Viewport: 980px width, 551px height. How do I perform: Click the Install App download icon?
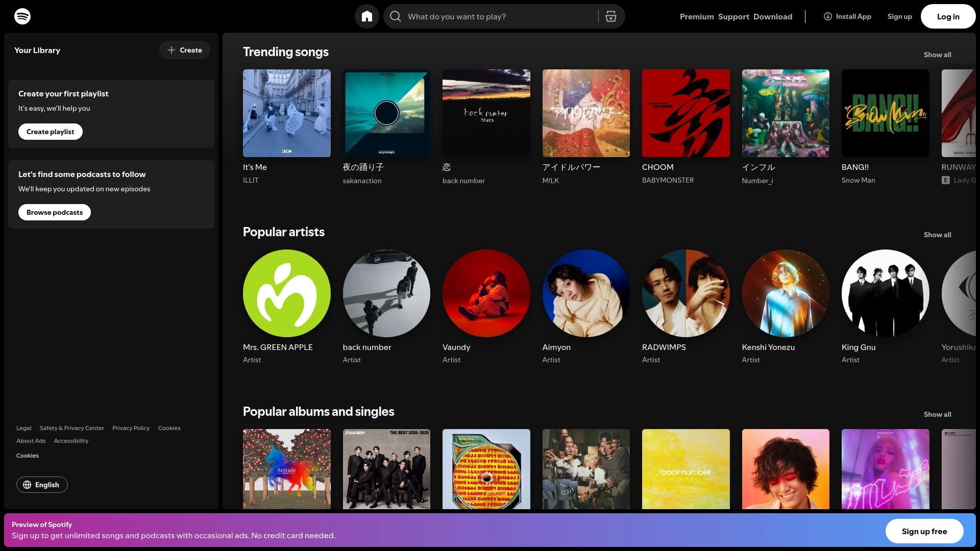click(x=828, y=16)
